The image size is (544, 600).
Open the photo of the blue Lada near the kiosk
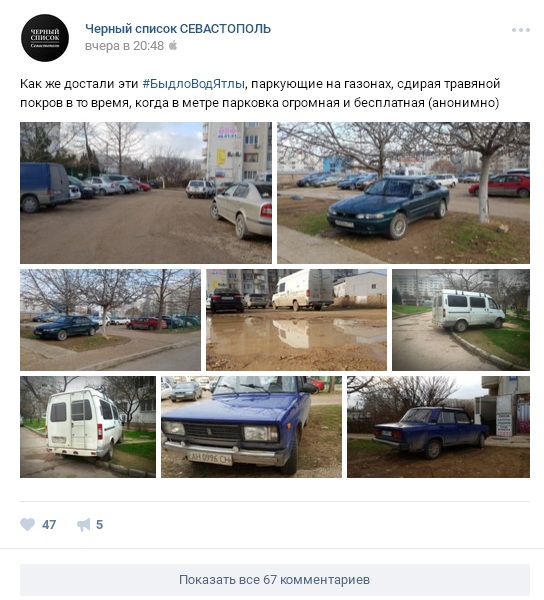pyautogui.click(x=438, y=427)
